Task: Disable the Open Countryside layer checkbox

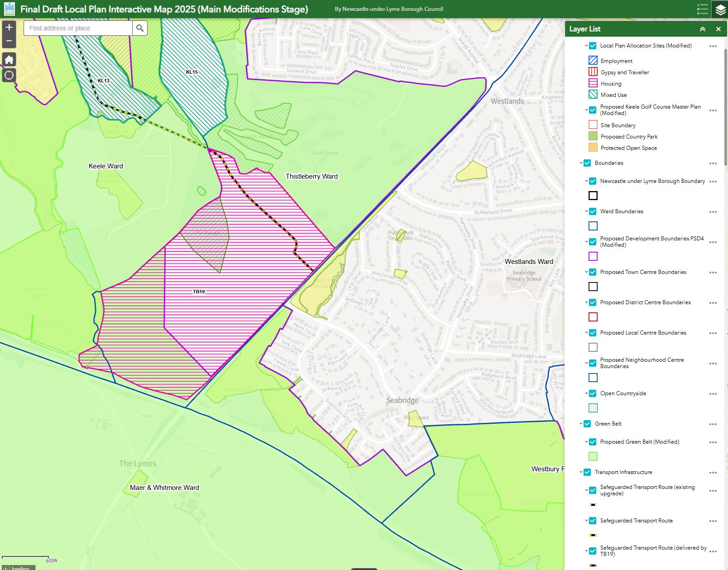Action: [593, 393]
